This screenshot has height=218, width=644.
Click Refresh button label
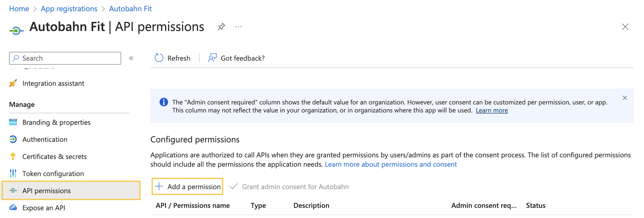tap(179, 58)
